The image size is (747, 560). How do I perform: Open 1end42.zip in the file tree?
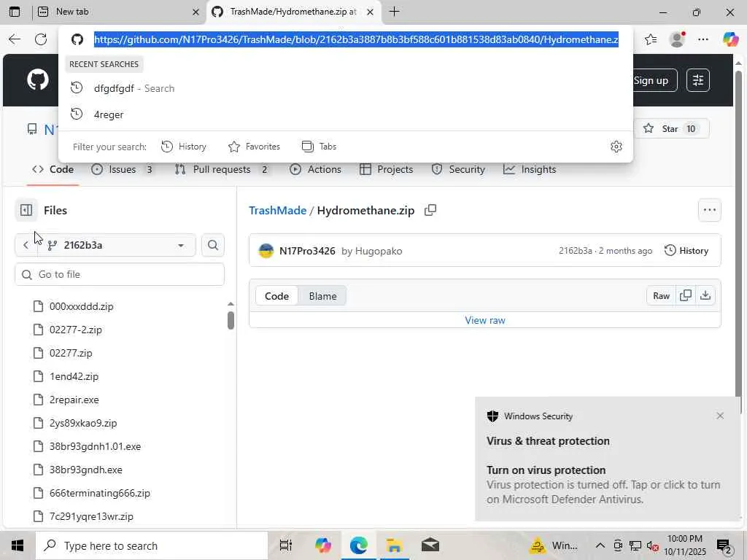74,377
